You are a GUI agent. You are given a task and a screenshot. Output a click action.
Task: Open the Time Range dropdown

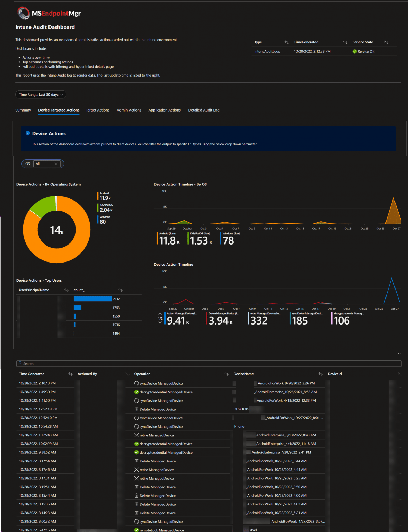click(41, 94)
